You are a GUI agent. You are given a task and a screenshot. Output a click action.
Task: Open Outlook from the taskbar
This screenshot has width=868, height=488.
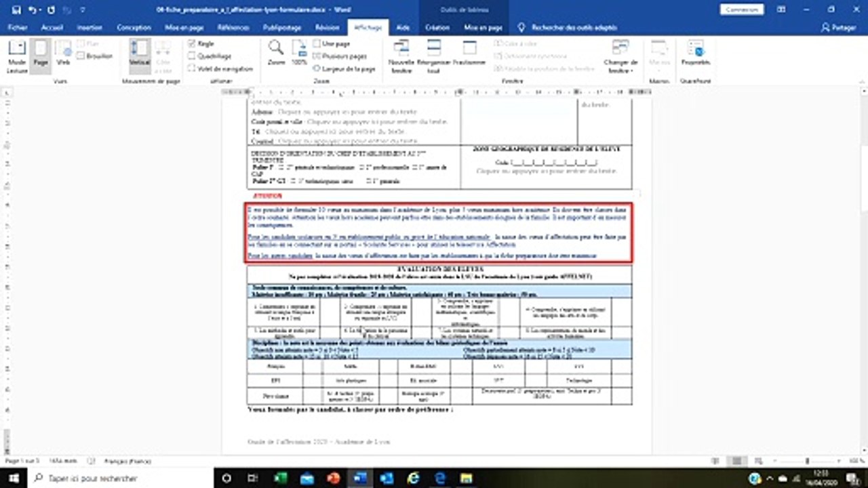(x=387, y=478)
